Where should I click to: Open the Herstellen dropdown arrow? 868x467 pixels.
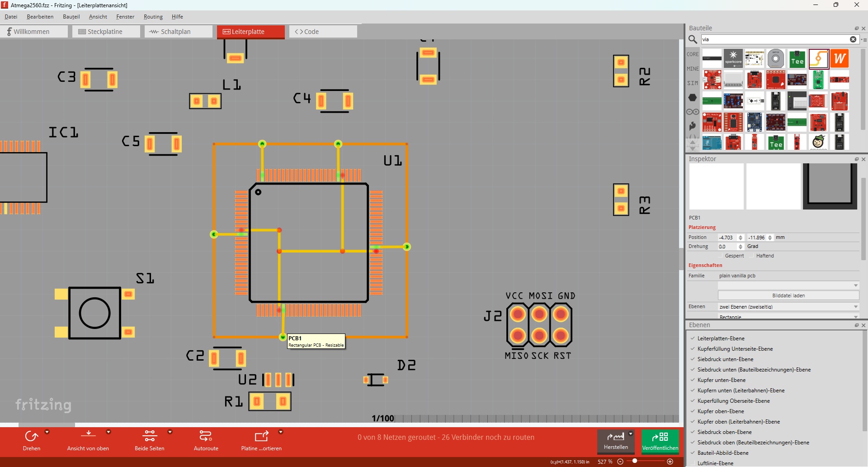[x=631, y=434]
